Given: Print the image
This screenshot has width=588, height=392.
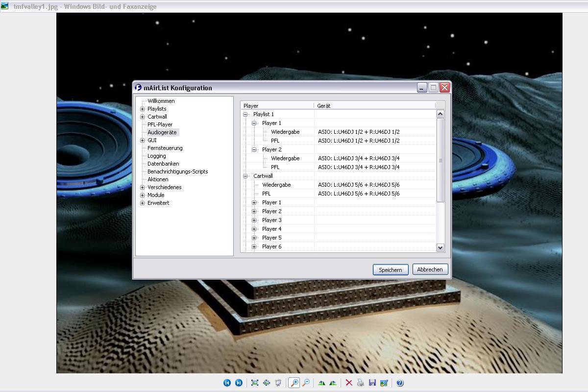Looking at the screenshot, I should click(361, 383).
